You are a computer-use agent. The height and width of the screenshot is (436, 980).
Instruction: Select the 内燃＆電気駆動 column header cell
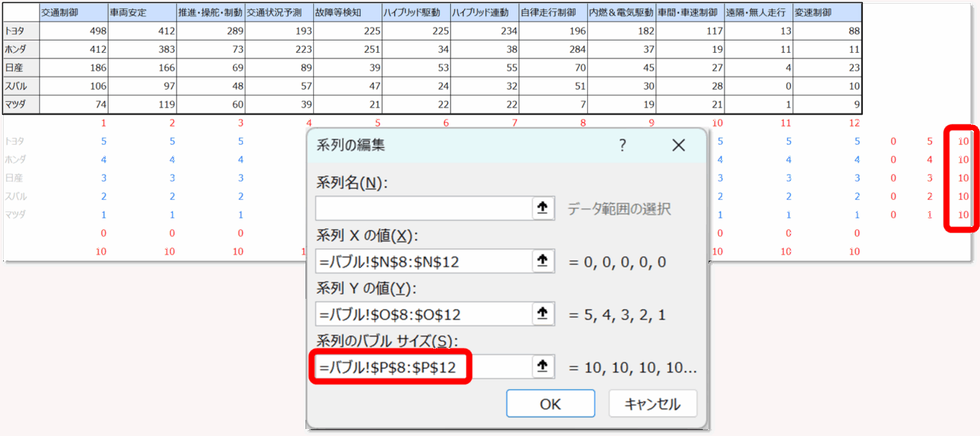622,12
